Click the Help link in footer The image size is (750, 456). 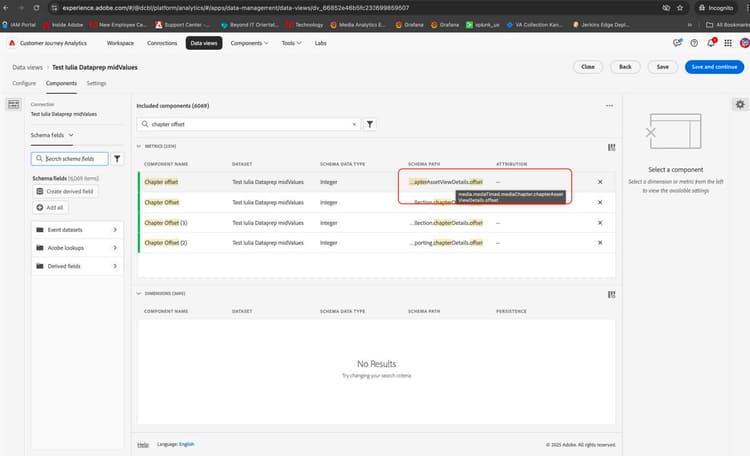[x=143, y=445]
